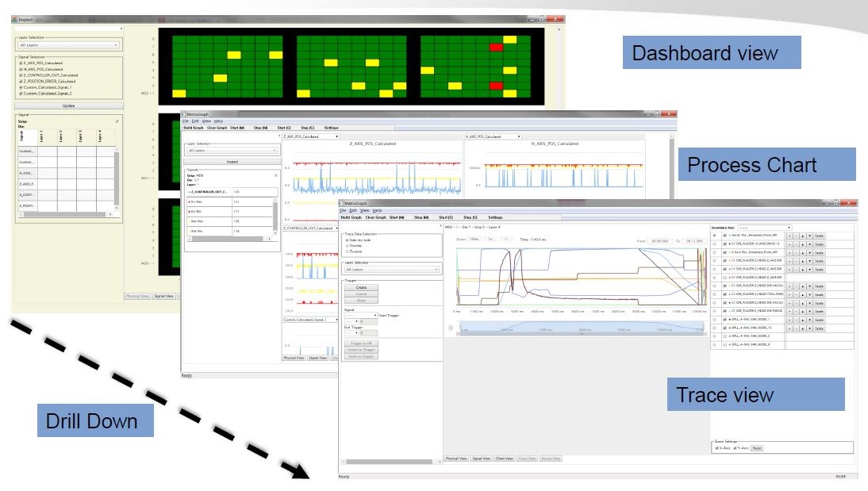Toggle the Custom_Calculated_Signal_1 checkbox
Screen dimensions: 868x491
point(21,87)
